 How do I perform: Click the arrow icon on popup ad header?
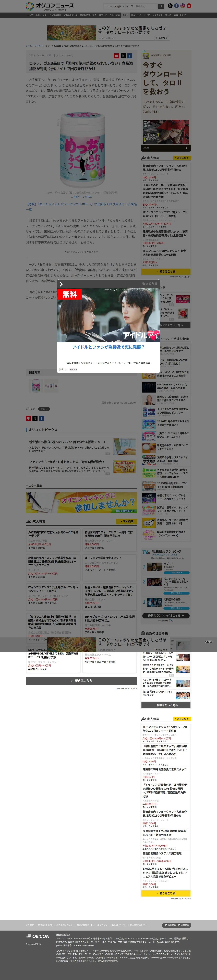point(61,284)
